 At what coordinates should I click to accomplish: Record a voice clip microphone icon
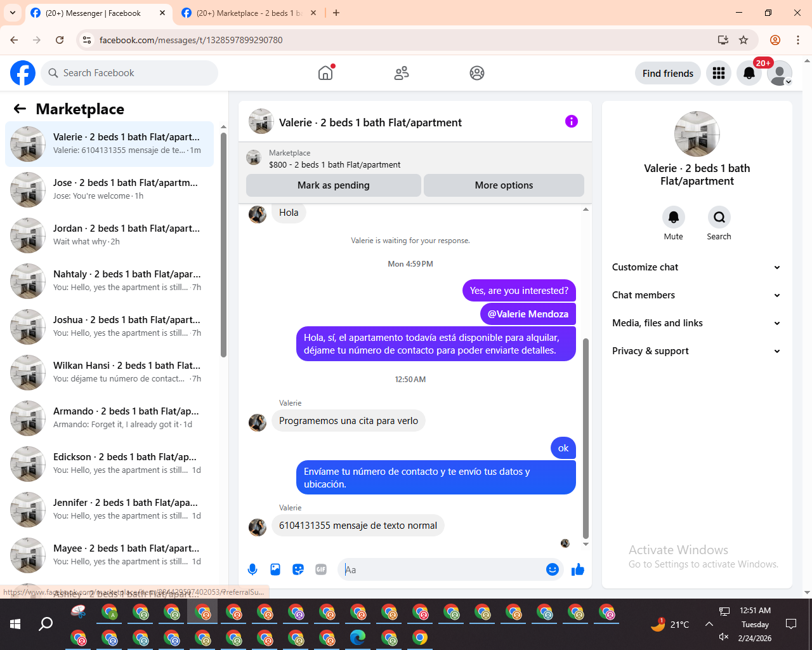click(252, 569)
